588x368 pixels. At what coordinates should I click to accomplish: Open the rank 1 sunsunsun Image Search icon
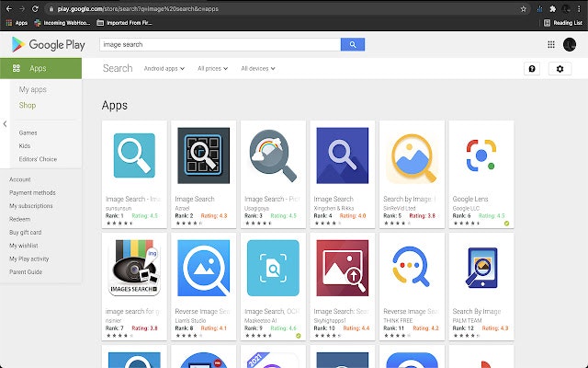[134, 155]
